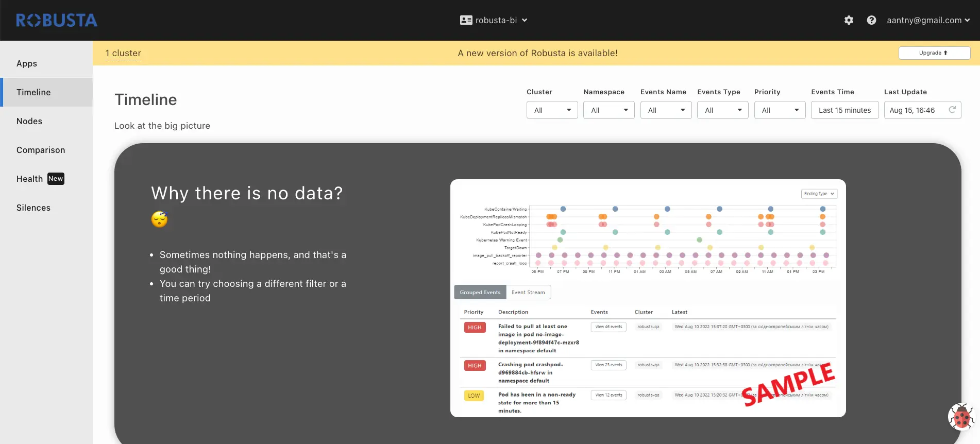The image size is (980, 444).
Task: Switch to the Event Stream tab
Action: (528, 292)
